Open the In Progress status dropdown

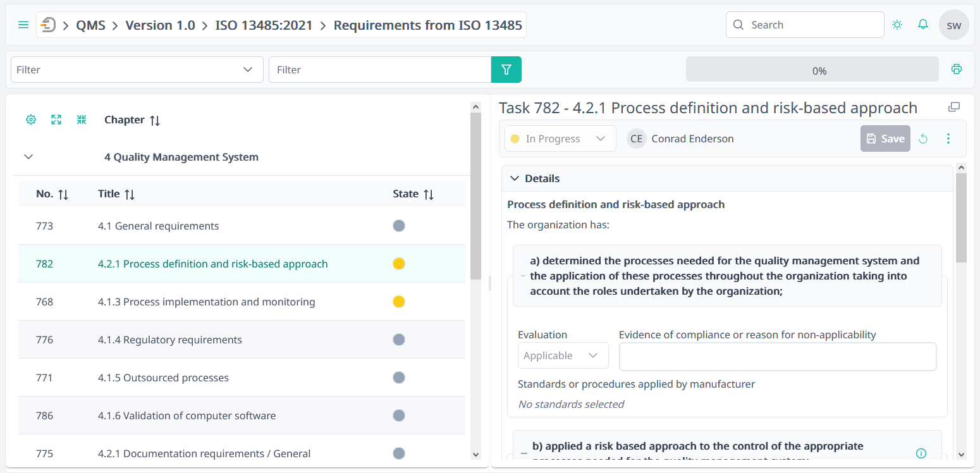(x=559, y=138)
